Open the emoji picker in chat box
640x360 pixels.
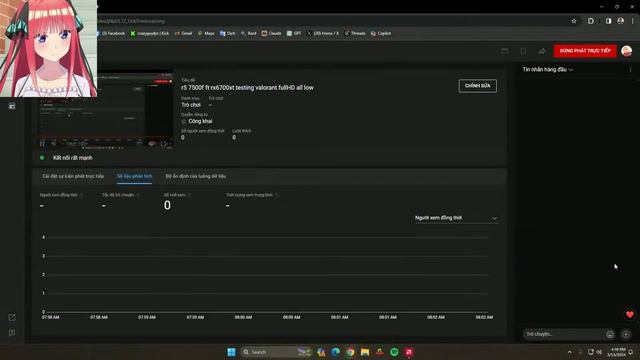coord(610,334)
